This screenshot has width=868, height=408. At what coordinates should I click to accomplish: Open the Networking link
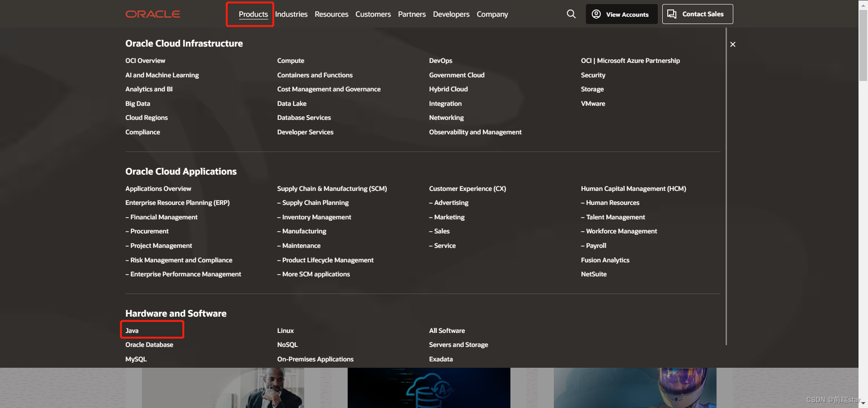point(446,118)
